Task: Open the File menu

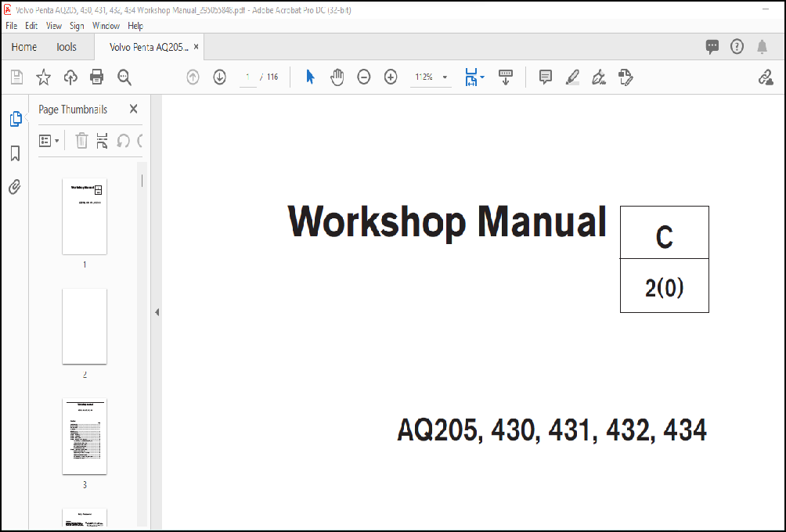Action: pyautogui.click(x=12, y=26)
